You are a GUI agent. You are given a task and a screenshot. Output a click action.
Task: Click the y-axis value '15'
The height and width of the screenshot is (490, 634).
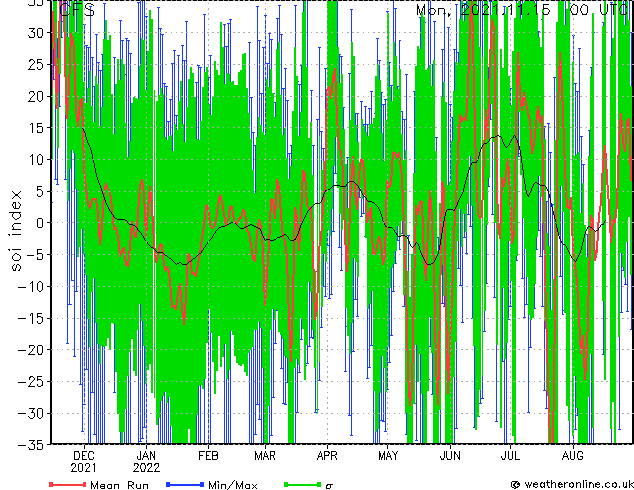coord(36,128)
